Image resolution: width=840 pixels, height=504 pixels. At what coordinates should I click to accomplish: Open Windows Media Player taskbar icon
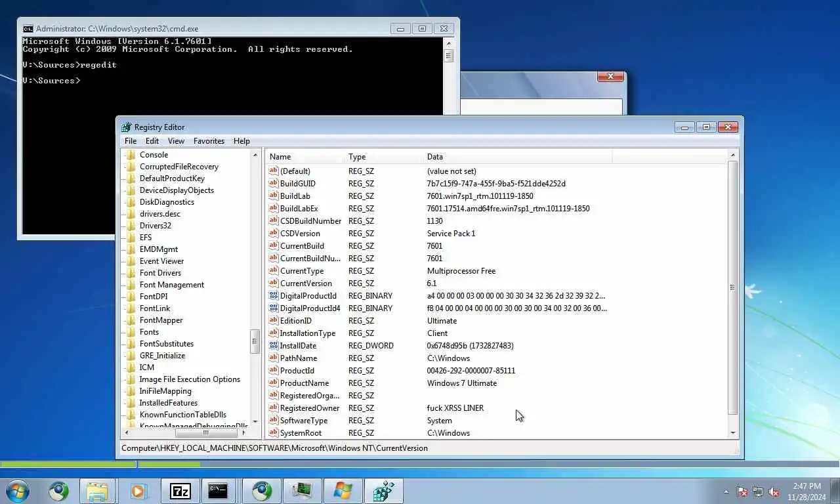point(138,491)
